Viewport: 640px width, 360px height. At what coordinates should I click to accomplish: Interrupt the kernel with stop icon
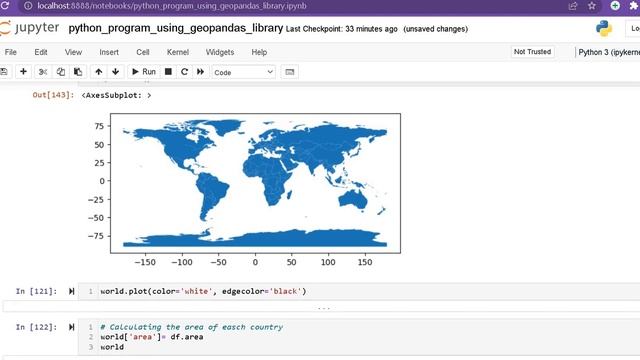coord(168,72)
